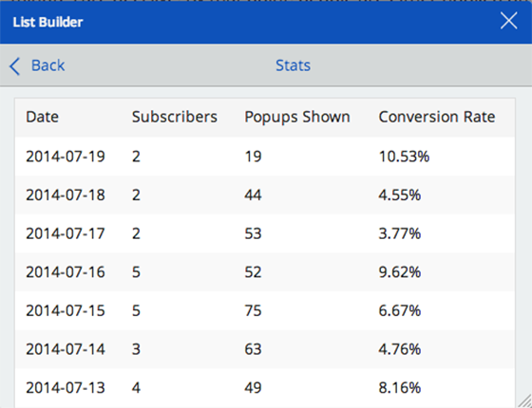Click subscribers count 3 in 2014-07-14 row

pos(136,349)
